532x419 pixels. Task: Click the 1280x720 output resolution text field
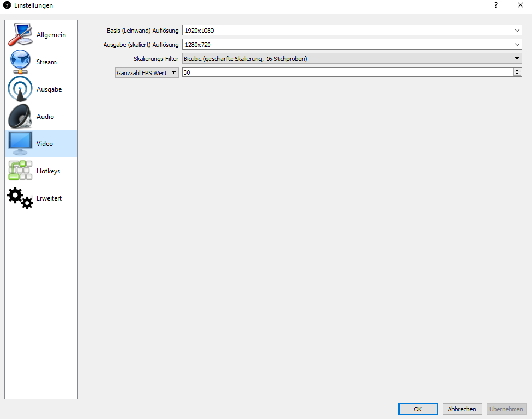point(343,45)
